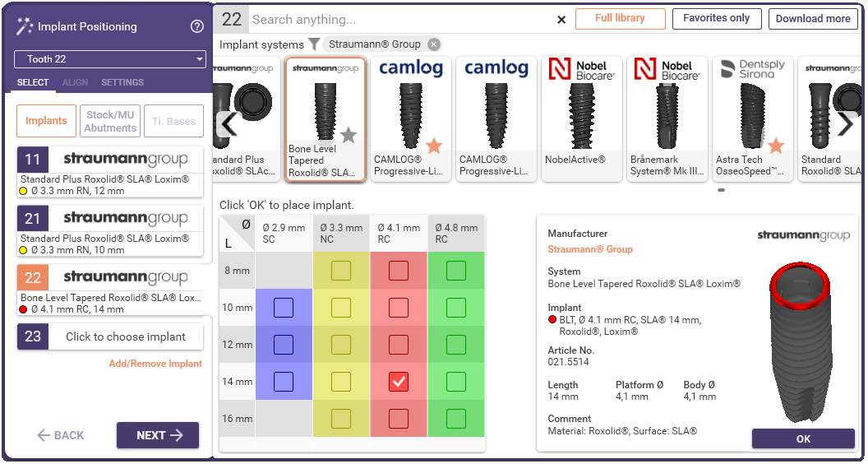This screenshot has height=464, width=868.
Task: Switch to the SELECT tab
Action: coord(33,82)
